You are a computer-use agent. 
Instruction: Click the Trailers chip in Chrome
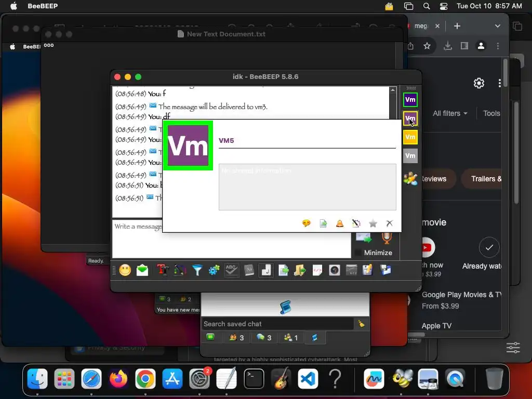click(482, 179)
